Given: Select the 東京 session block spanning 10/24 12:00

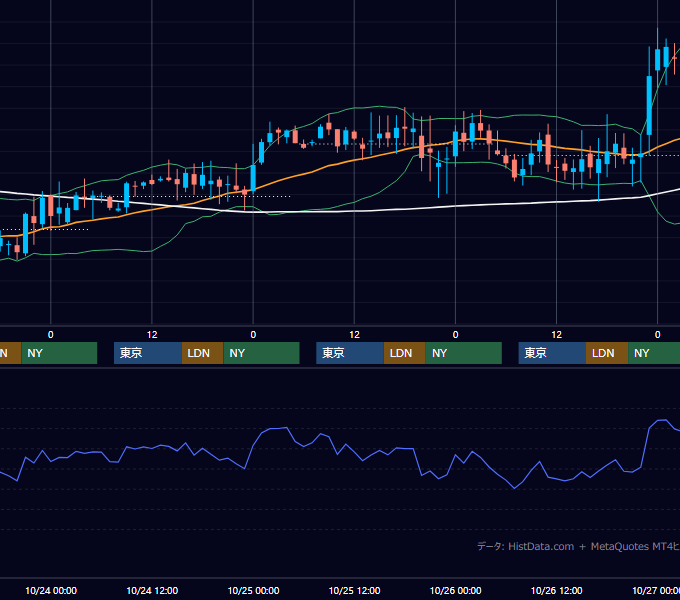Looking at the screenshot, I should (147, 353).
